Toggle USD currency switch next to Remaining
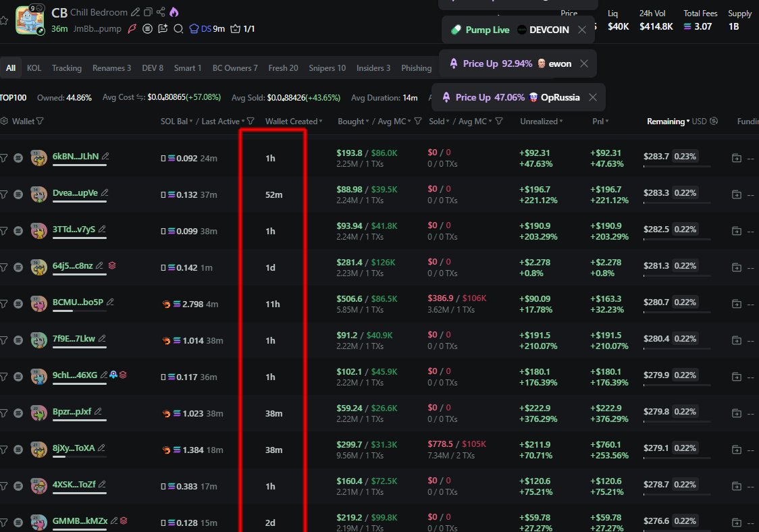Image resolution: width=759 pixels, height=532 pixels. [714, 122]
